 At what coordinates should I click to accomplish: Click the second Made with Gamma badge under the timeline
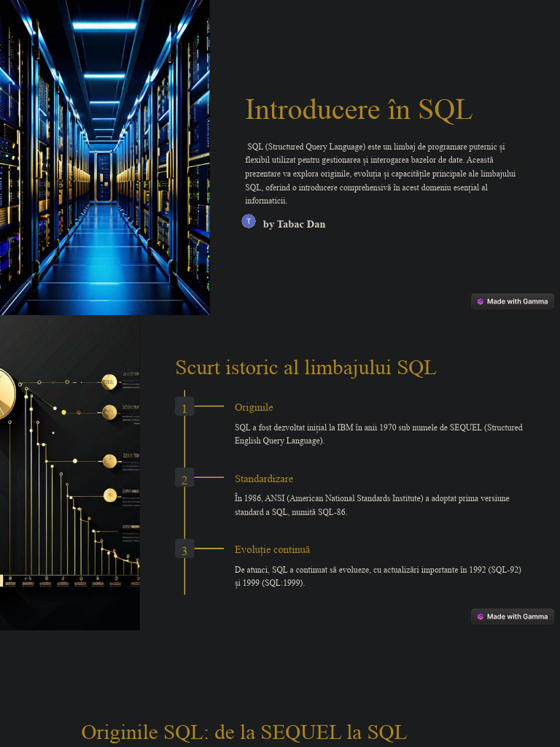(513, 616)
